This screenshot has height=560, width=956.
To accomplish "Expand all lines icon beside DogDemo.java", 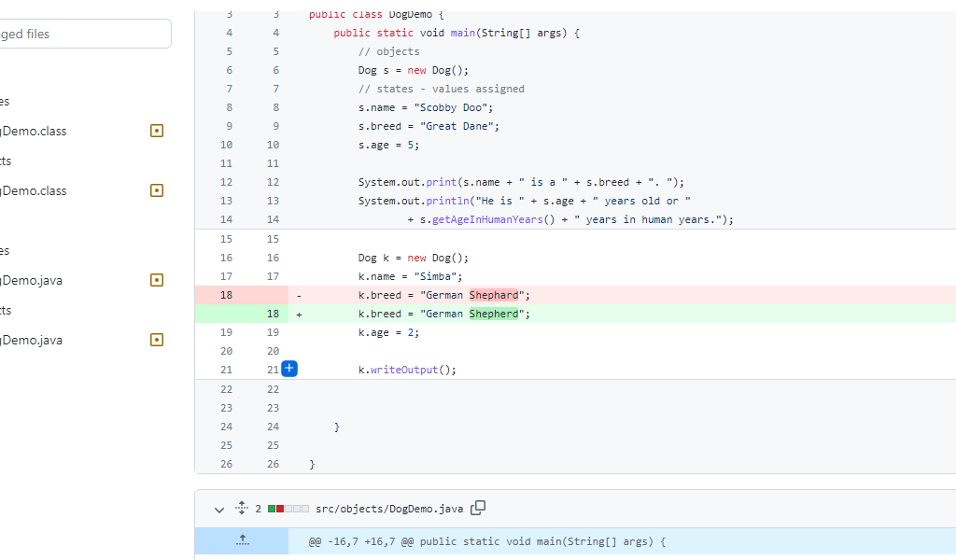I will point(242,508).
